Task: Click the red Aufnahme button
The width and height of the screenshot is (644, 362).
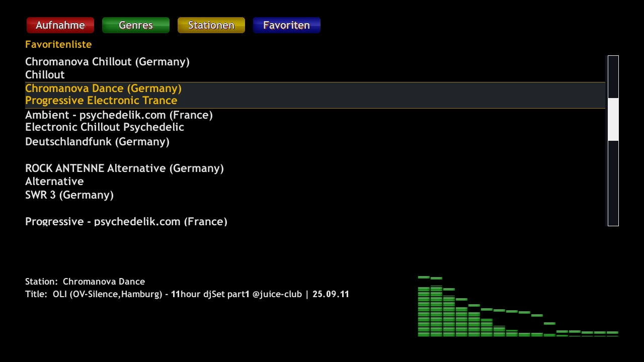Action: point(60,25)
